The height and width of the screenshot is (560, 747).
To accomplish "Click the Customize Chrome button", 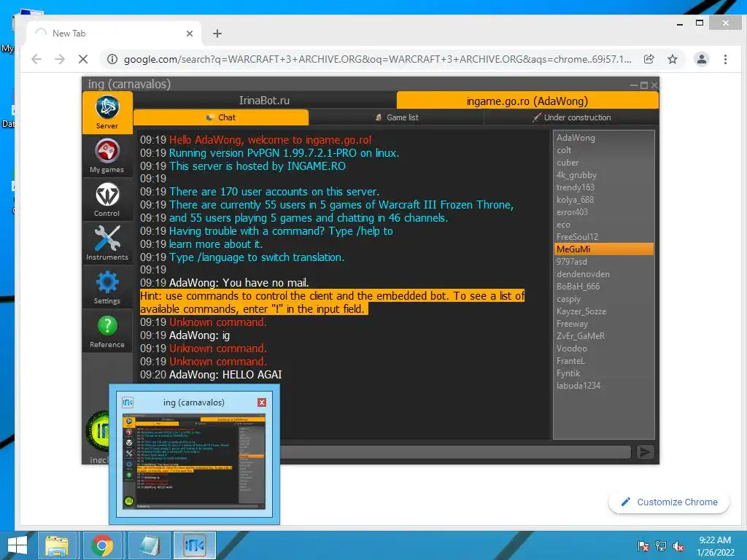I will coord(669,502).
